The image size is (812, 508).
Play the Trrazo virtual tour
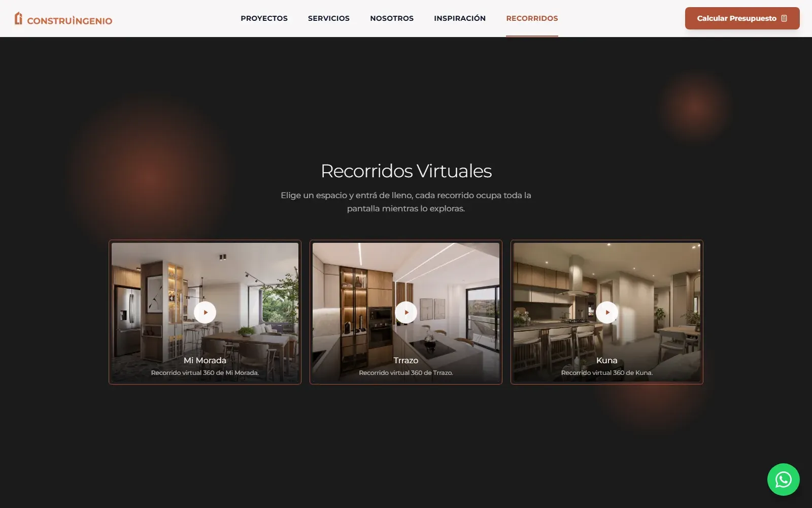pyautogui.click(x=406, y=312)
